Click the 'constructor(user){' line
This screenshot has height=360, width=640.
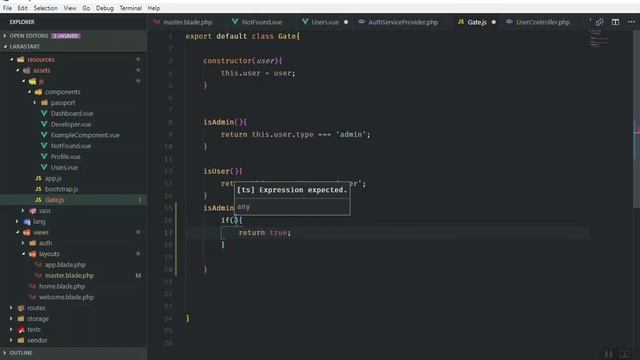coord(242,61)
